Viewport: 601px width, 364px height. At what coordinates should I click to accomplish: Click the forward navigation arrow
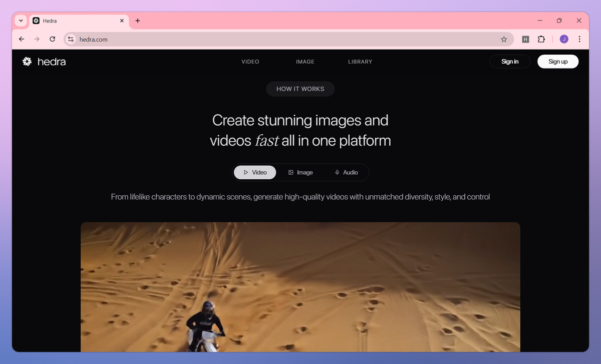click(x=37, y=39)
